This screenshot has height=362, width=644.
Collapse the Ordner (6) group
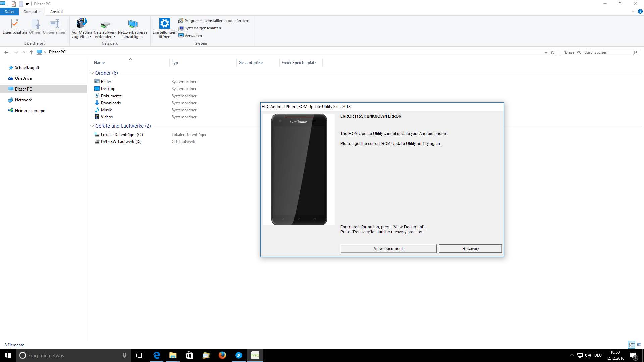92,73
